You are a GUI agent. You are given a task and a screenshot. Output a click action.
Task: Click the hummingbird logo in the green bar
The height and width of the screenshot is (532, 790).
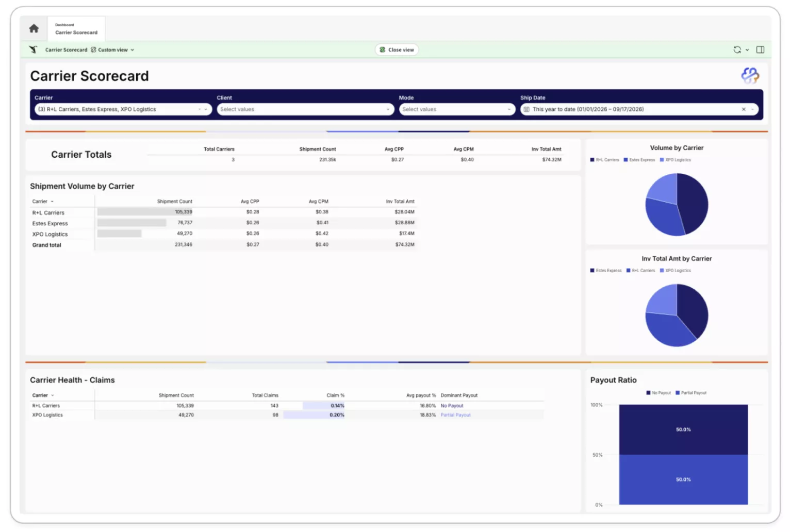click(x=34, y=49)
